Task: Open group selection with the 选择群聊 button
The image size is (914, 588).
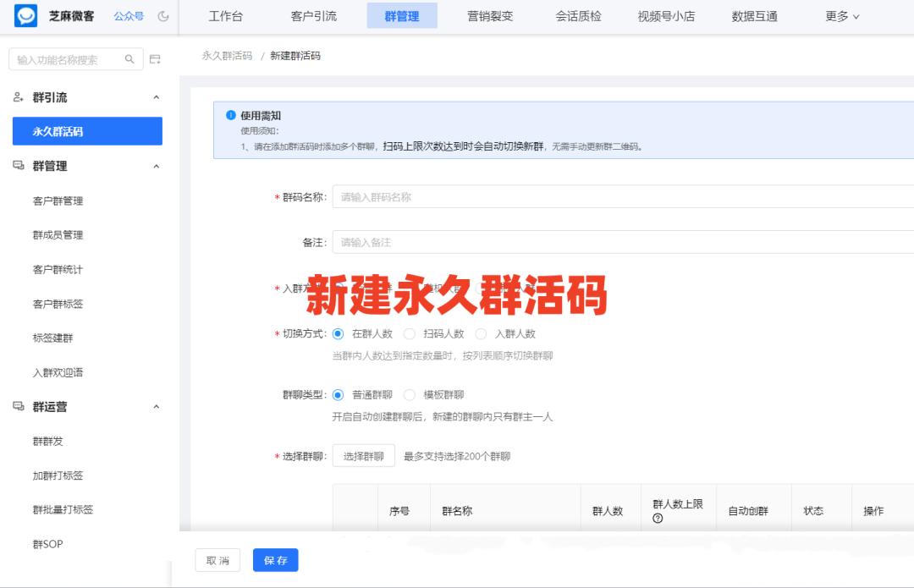Action: [x=362, y=454]
